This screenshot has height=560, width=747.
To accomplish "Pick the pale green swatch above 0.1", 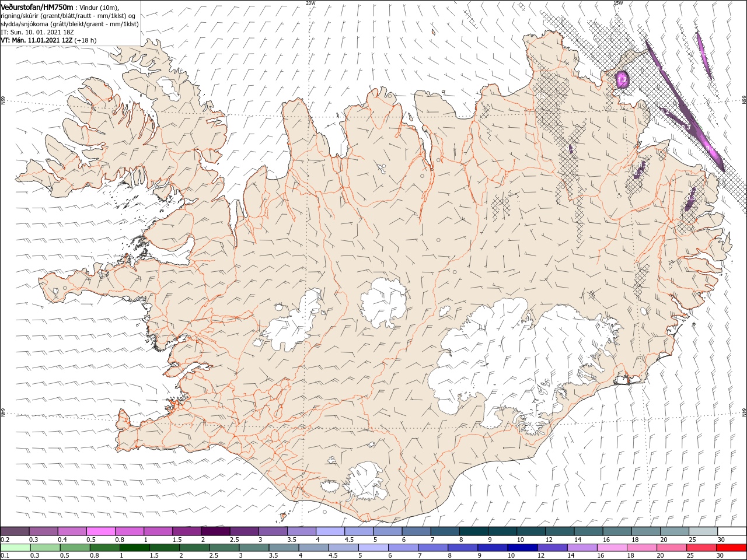I will point(15,548).
